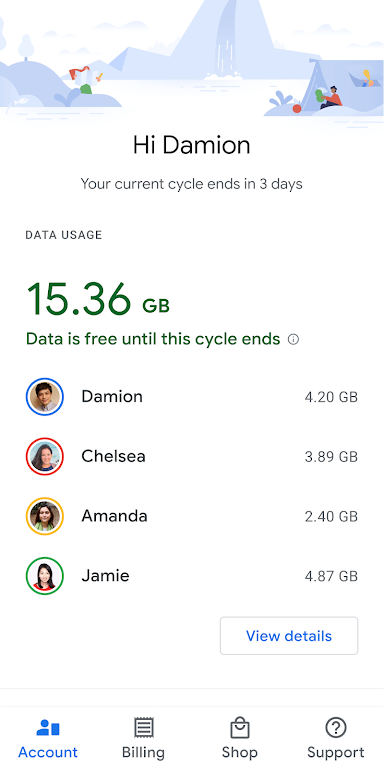Viewport: 384px width, 768px height.
Task: Select the Account tab label
Action: 48,752
